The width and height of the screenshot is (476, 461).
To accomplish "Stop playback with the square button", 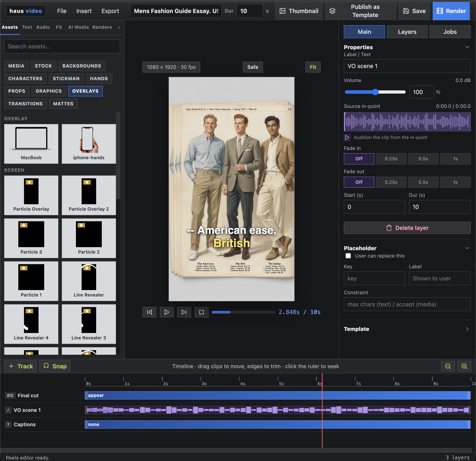I will click(202, 312).
